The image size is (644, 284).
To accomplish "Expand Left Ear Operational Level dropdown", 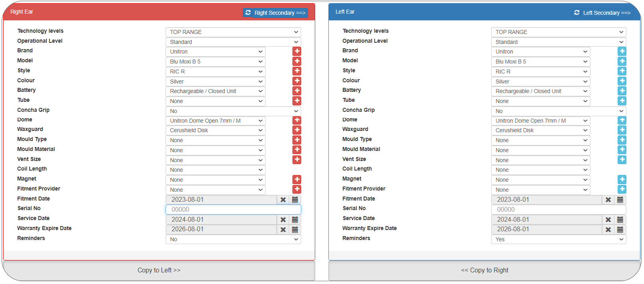I will point(558,42).
